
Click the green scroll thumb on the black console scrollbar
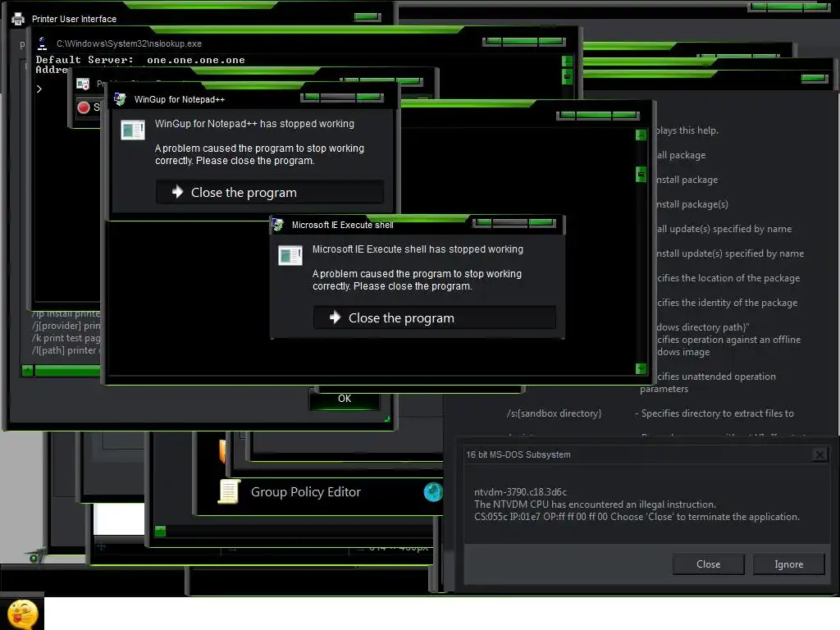click(641, 174)
